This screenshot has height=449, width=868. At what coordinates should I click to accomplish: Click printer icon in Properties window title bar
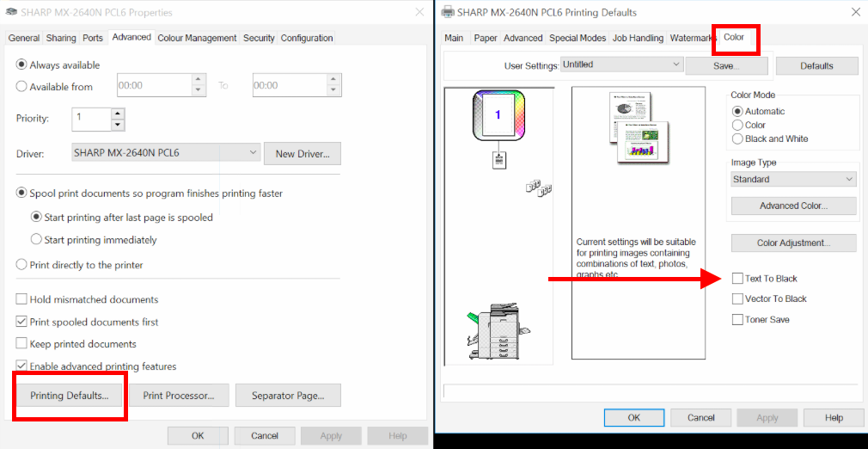point(11,12)
